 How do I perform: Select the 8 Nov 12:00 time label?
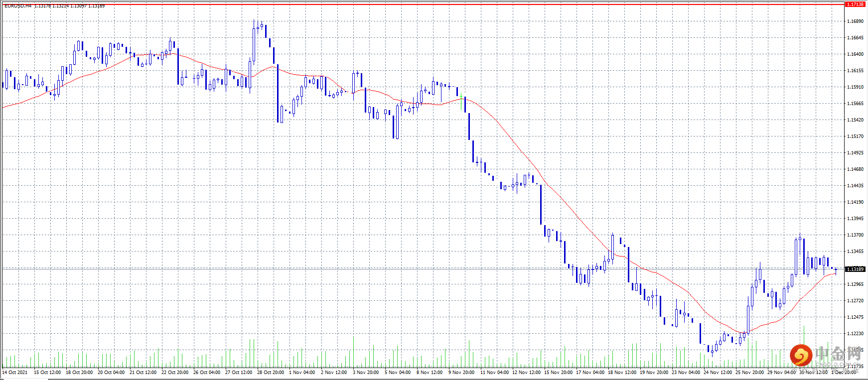[x=430, y=373]
